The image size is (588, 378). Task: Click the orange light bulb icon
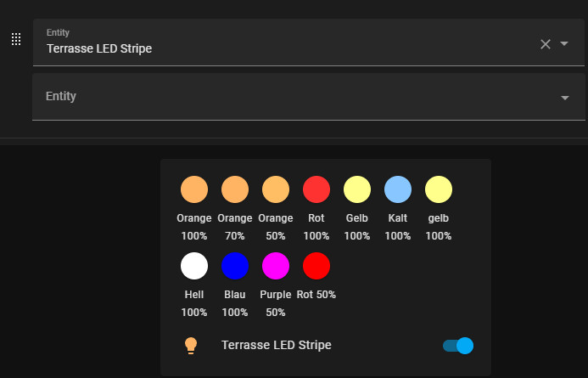(191, 346)
